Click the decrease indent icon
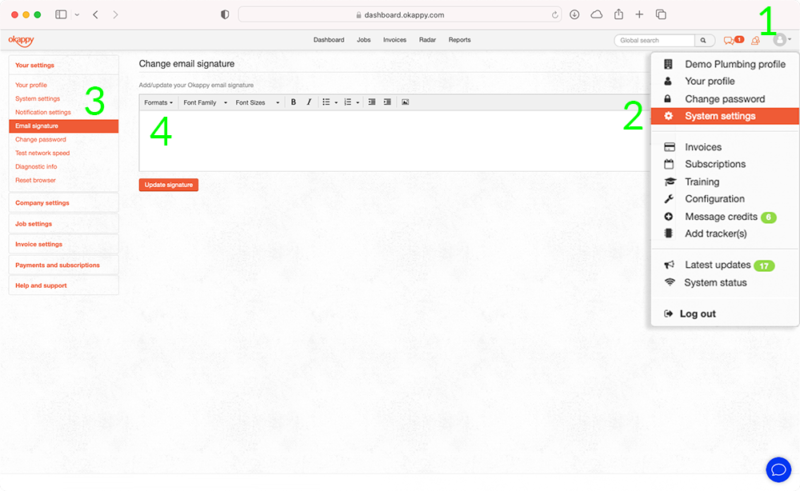The height and width of the screenshot is (491, 800). pyautogui.click(x=372, y=102)
